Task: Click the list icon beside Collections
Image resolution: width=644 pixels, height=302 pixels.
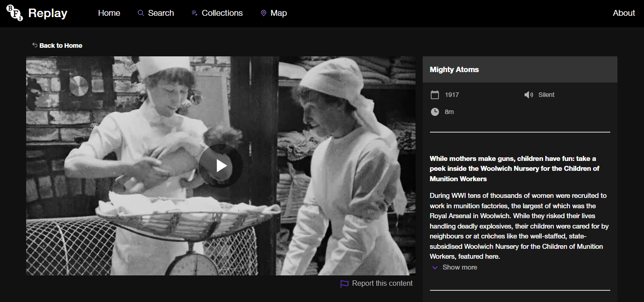Action: point(194,13)
